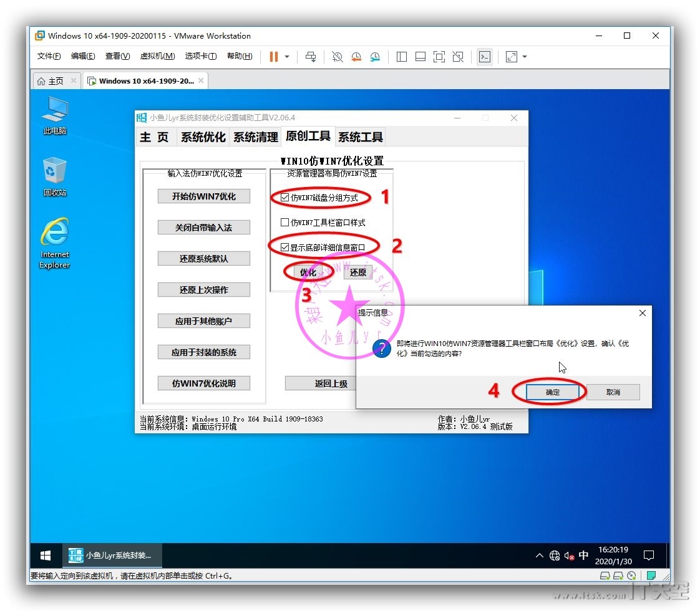This screenshot has height=611, width=700.
Task: Click the 应用于封装的系统 button
Action: click(x=203, y=352)
